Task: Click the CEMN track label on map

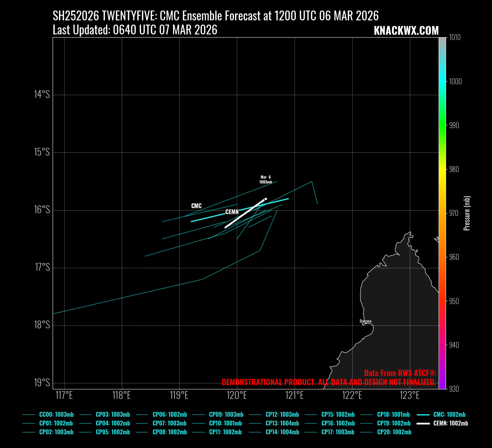Action: (x=232, y=212)
